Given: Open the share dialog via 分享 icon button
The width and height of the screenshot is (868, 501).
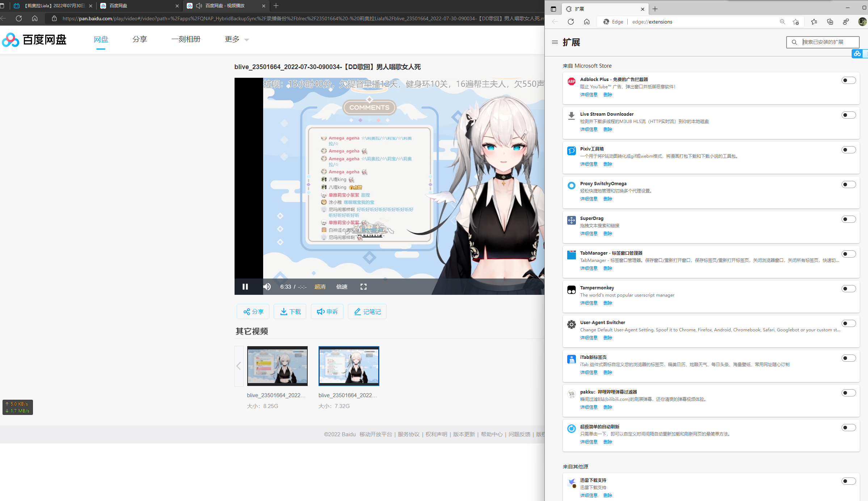Looking at the screenshot, I should (x=253, y=311).
